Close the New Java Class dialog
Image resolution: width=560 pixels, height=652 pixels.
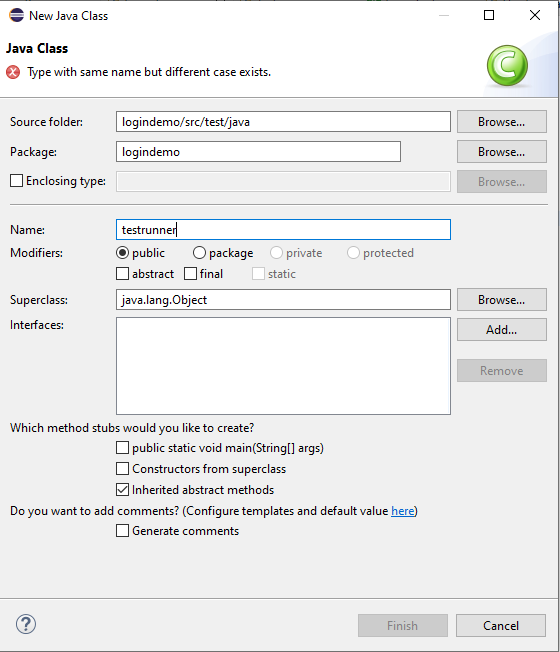point(535,15)
